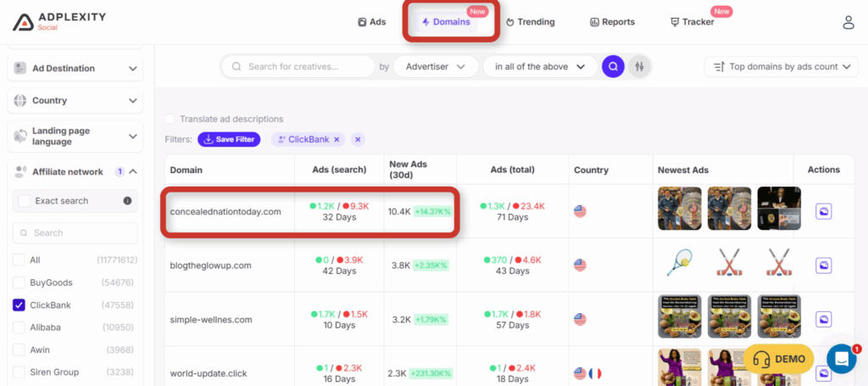Viewport: 868px width, 386px height.
Task: Switch to the Trending tab
Action: tap(529, 22)
